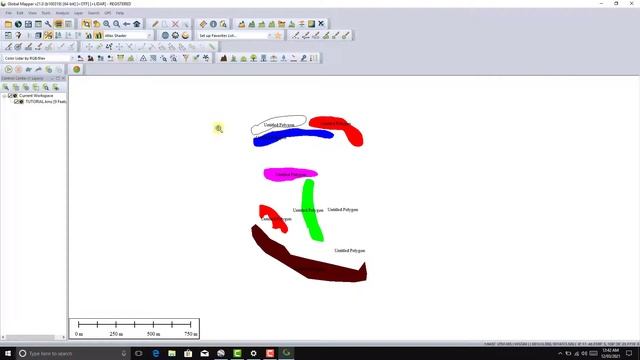The height and width of the screenshot is (360, 640).
Task: Open the Layer menu
Action: [78, 13]
